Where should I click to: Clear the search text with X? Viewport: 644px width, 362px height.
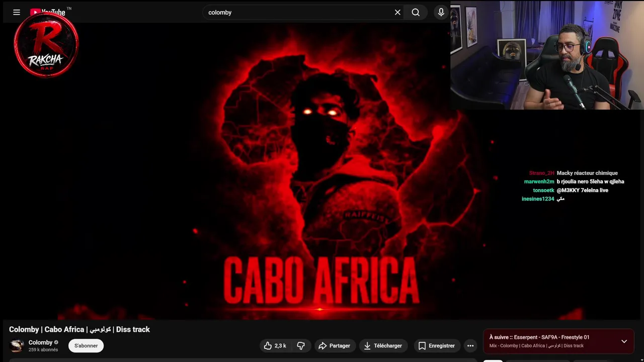[397, 13]
